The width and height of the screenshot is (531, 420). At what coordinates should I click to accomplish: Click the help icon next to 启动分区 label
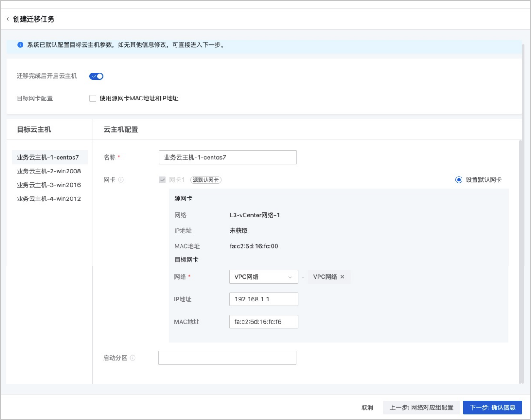coord(133,358)
